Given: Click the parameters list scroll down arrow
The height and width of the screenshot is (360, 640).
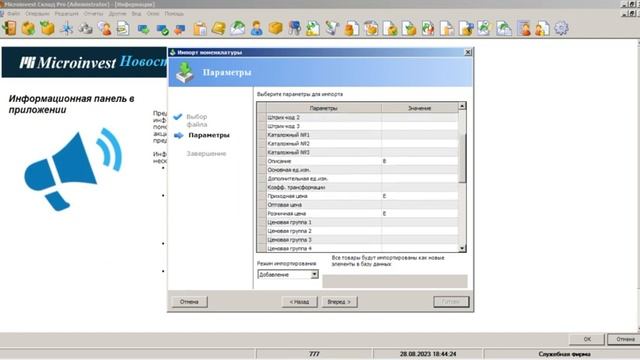Looking at the screenshot, I should 462,248.
